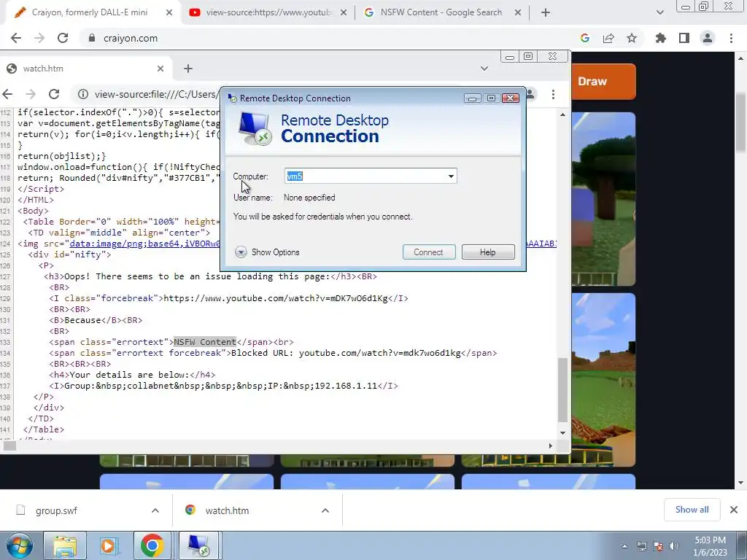Open the lower landscape generated image
Image resolution: width=747 pixels, height=560 pixels.
click(603, 380)
